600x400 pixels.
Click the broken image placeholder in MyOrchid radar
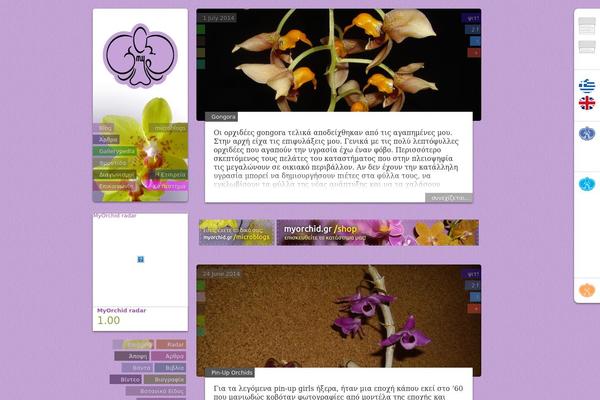click(140, 260)
